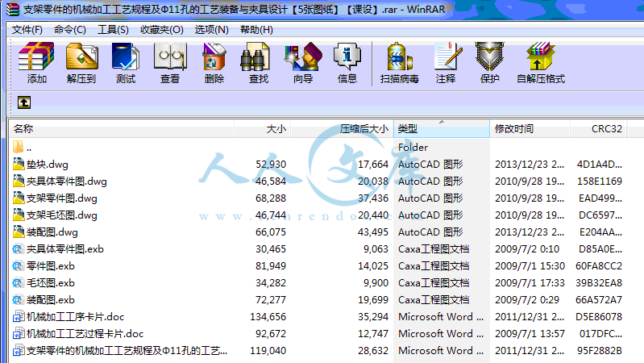
Task: Open the 工具(S) menu
Action: [x=113, y=30]
